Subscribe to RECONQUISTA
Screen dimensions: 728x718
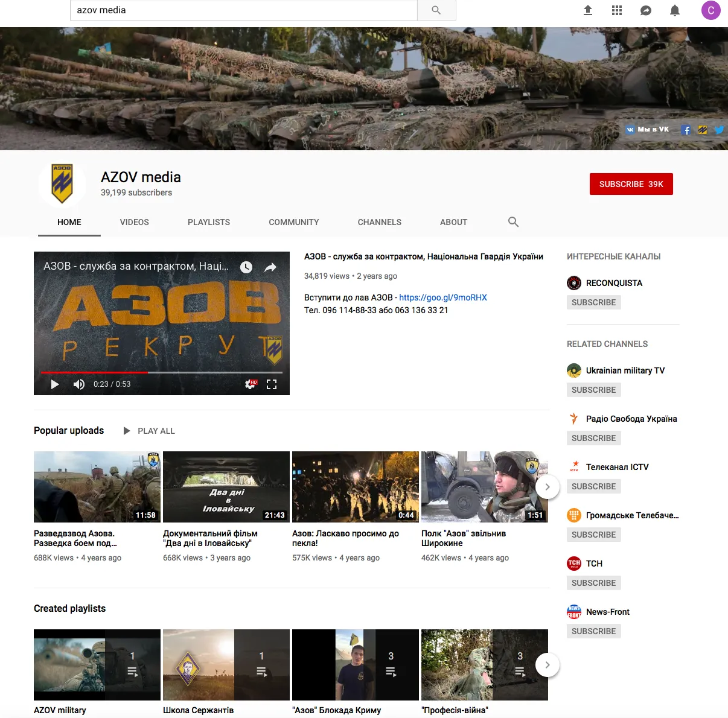tap(594, 302)
